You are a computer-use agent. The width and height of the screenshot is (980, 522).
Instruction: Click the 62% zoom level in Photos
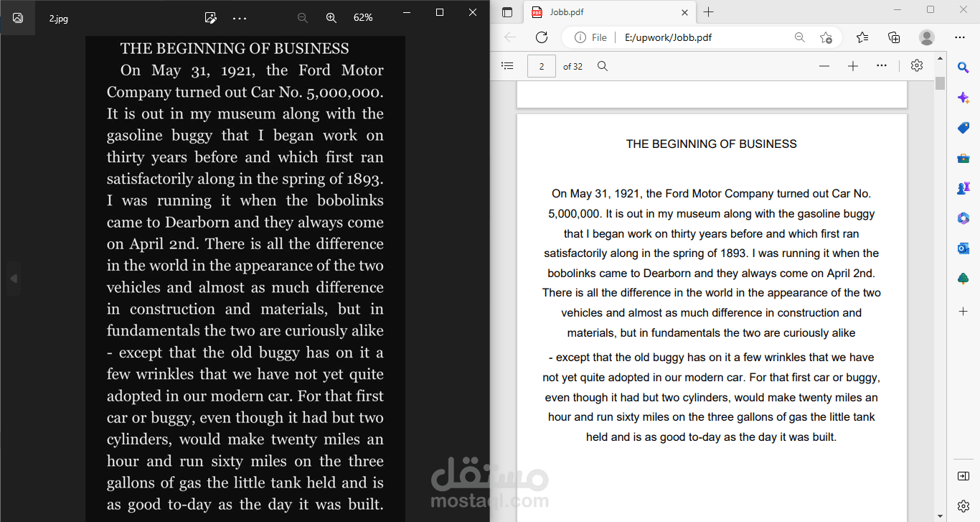(x=363, y=18)
